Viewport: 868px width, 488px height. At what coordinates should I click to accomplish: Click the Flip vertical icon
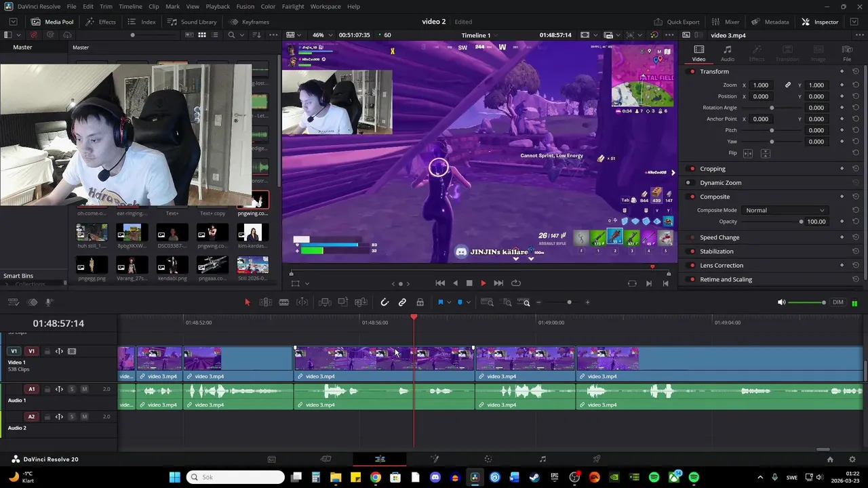[766, 153]
